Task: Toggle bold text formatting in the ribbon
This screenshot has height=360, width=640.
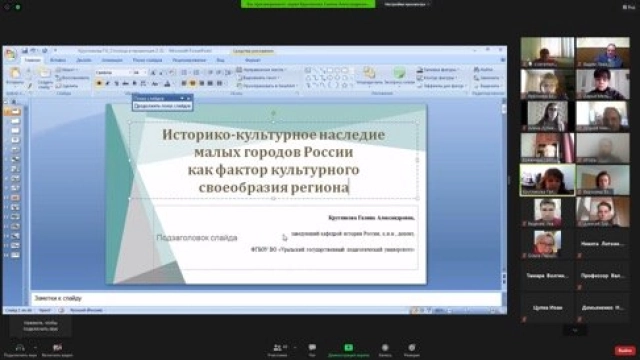Action: click(99, 83)
